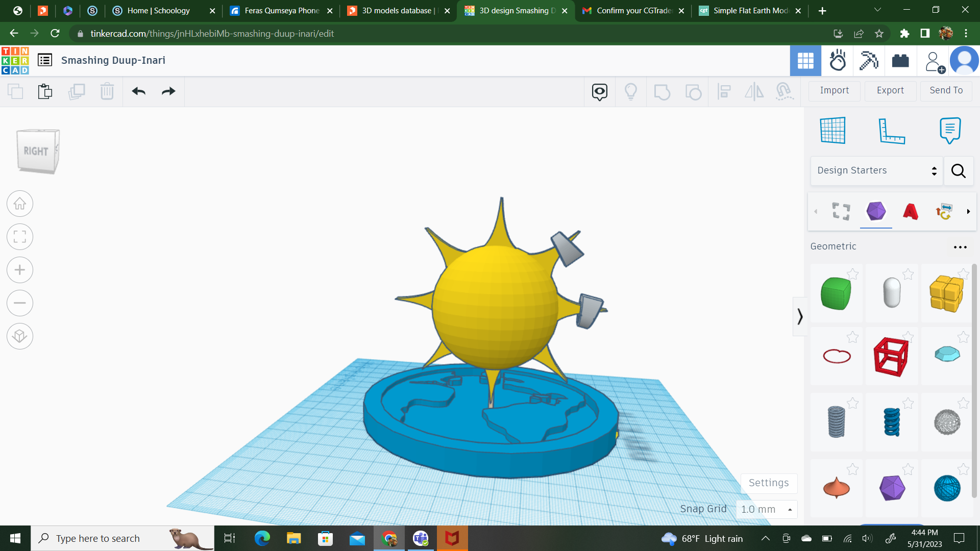Click the Paste toolbar icon

pyautogui.click(x=45, y=92)
